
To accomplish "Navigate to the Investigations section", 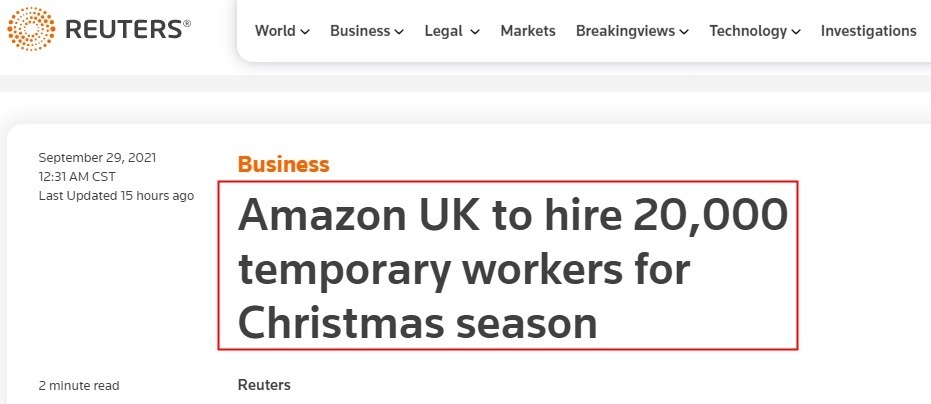I will tap(868, 31).
